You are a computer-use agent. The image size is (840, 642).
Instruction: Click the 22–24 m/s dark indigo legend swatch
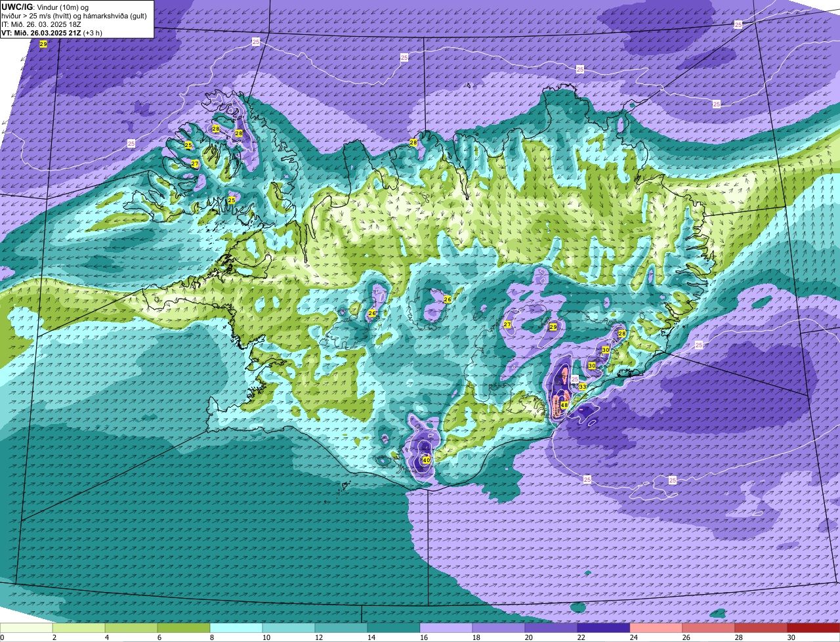pyautogui.click(x=604, y=628)
